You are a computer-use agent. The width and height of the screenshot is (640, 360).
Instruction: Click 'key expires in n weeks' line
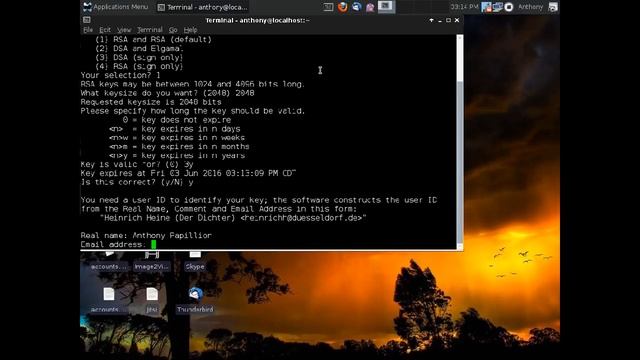coord(177,138)
